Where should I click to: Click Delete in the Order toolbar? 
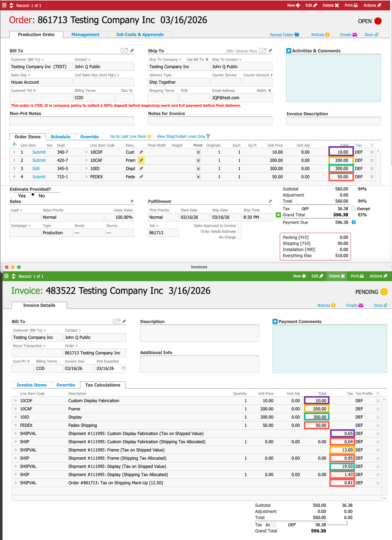pyautogui.click(x=331, y=5)
